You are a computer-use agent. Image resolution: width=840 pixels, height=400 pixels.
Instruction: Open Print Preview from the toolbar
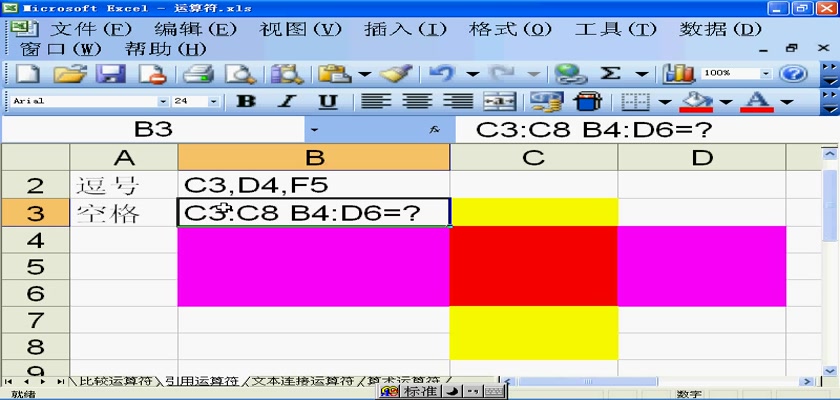click(x=240, y=74)
